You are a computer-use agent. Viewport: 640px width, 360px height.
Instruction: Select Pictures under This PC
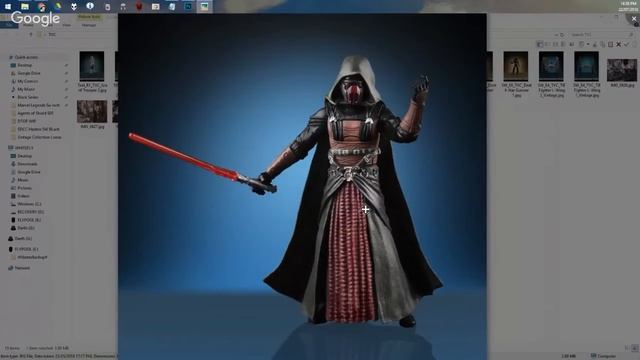(x=24, y=188)
